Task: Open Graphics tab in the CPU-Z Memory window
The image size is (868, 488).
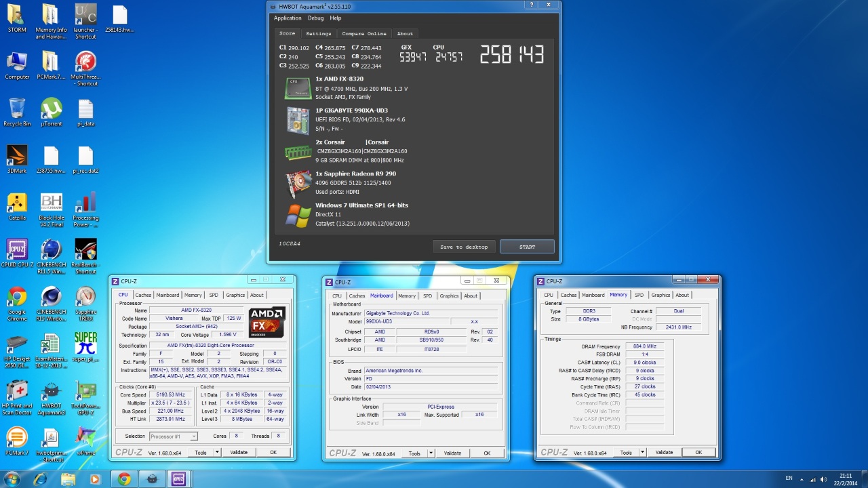Action: 660,295
